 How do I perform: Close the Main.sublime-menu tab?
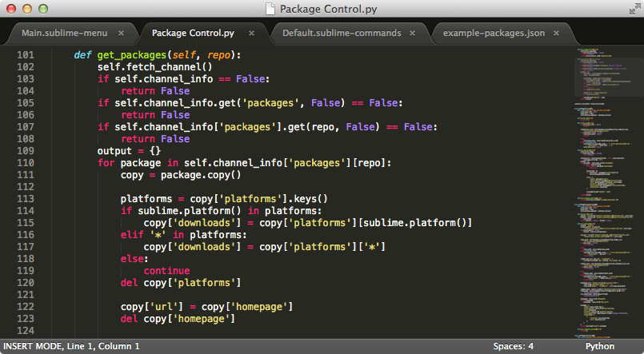[121, 34]
